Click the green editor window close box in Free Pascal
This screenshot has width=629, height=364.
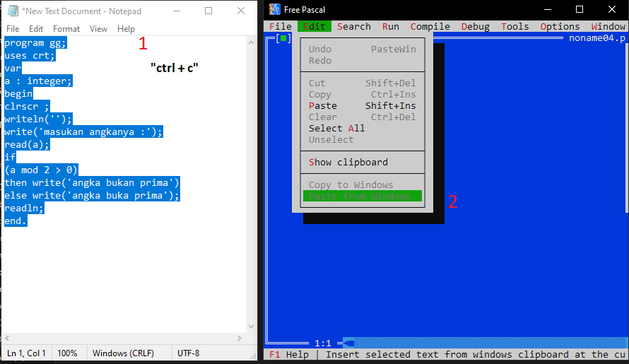point(283,39)
